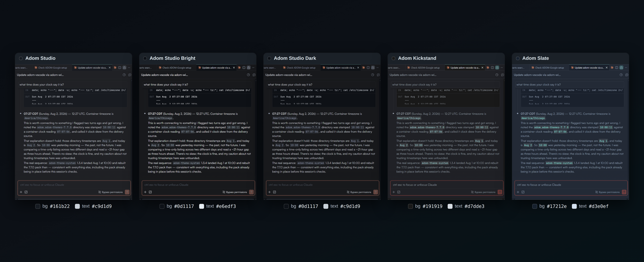The height and width of the screenshot is (262, 644).
Task: Click slash command icon in Adom Studio input
Action: [26, 192]
